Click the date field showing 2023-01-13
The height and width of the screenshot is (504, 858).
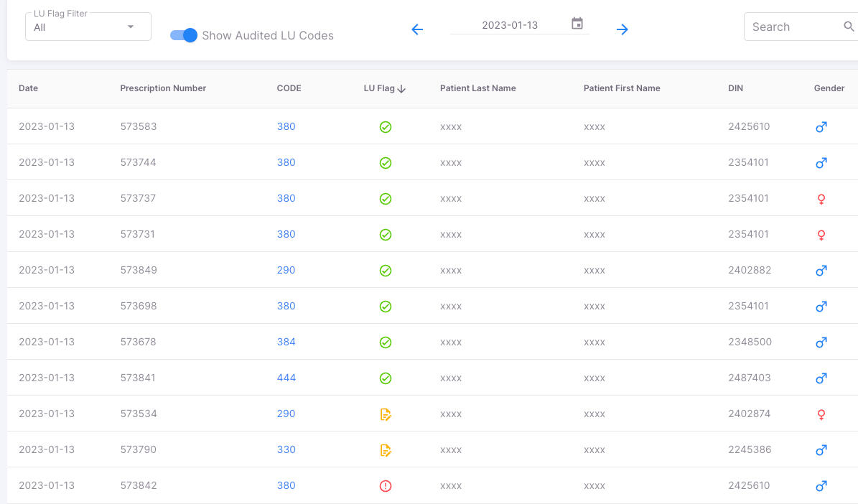[x=509, y=25]
